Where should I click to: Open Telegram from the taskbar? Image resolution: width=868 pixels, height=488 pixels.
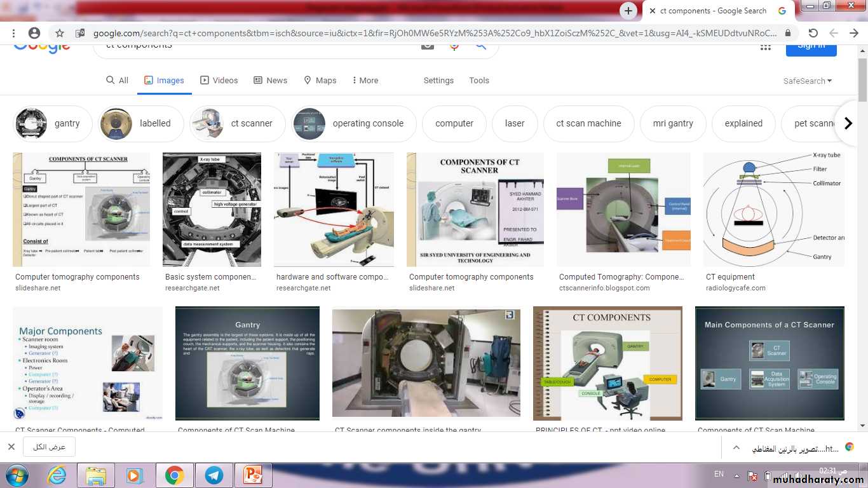click(x=214, y=475)
